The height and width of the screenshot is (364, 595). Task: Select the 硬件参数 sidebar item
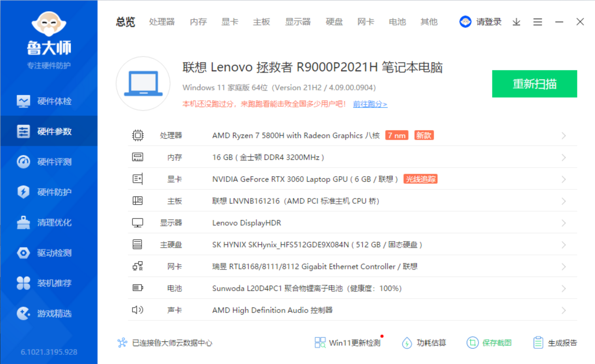point(49,131)
